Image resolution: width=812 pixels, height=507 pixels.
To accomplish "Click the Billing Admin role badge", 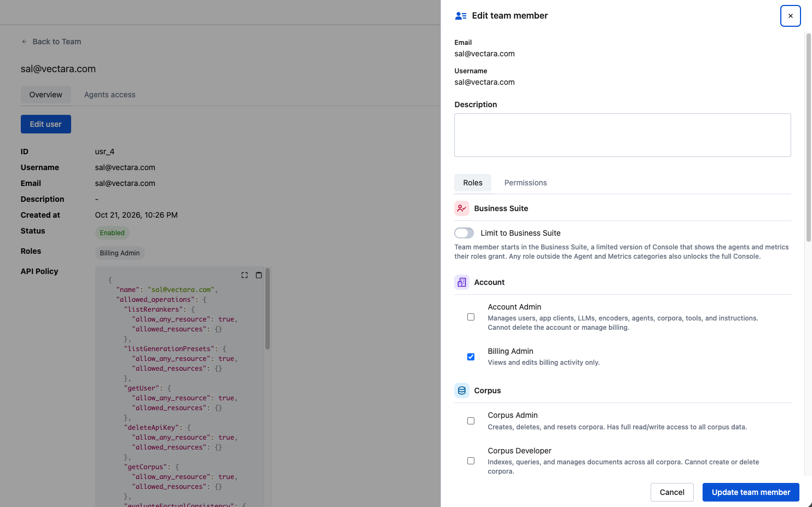I will (x=120, y=253).
